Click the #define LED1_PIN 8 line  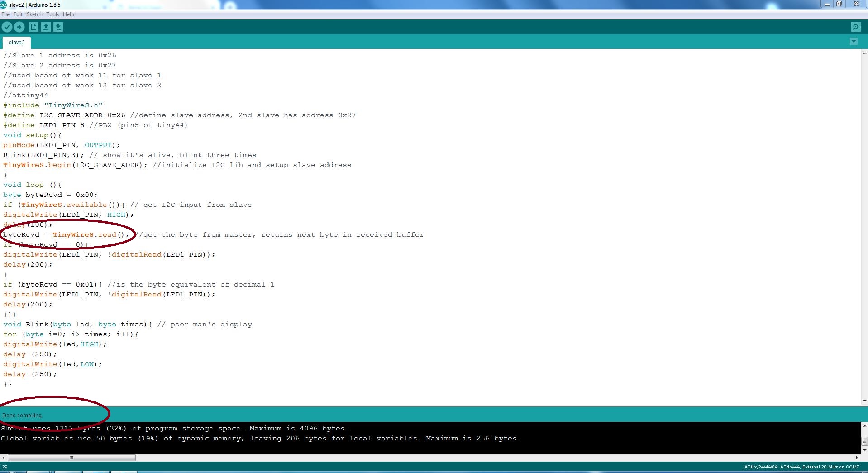95,125
